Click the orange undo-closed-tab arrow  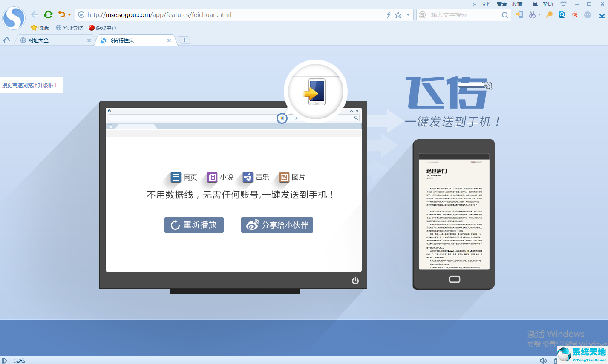point(62,14)
